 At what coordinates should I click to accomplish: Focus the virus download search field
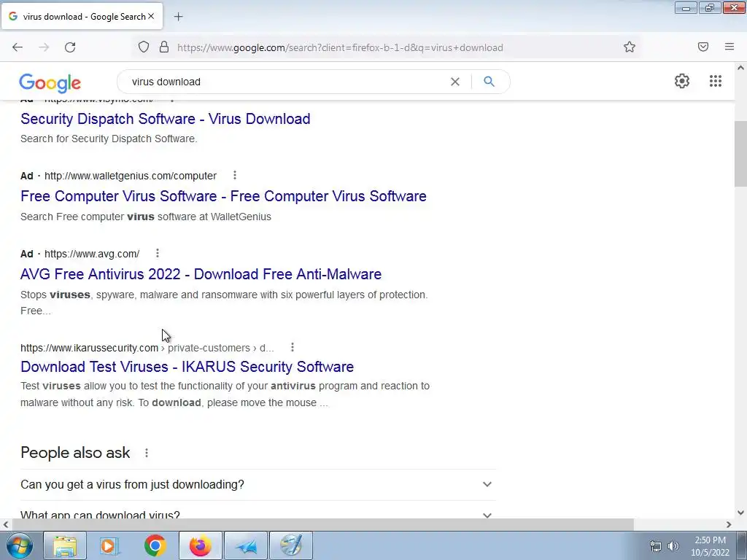tap(286, 82)
